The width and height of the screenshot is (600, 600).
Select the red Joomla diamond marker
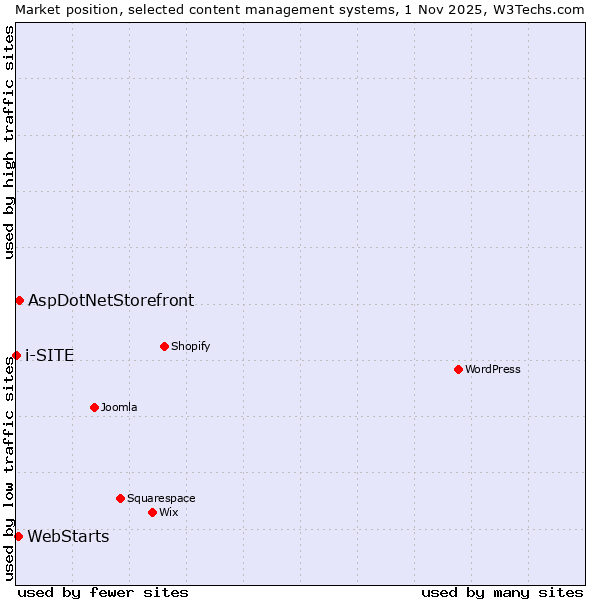click(94, 407)
